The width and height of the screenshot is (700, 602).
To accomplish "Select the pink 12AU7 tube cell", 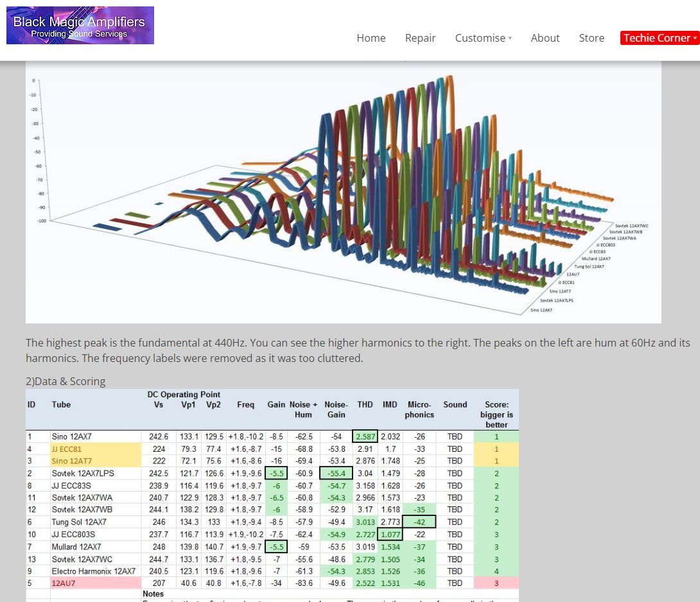I will [64, 583].
